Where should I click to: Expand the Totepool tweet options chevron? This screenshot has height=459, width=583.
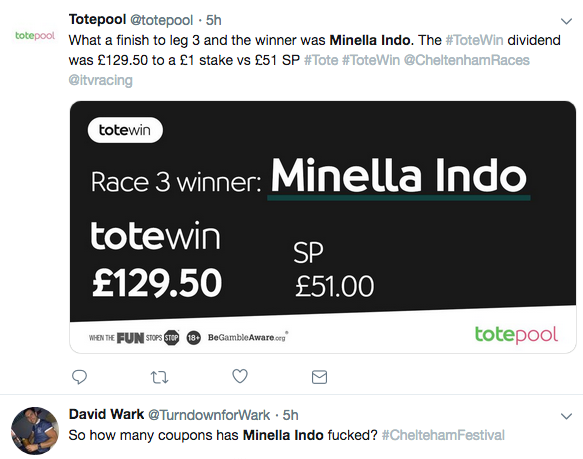coord(566,21)
